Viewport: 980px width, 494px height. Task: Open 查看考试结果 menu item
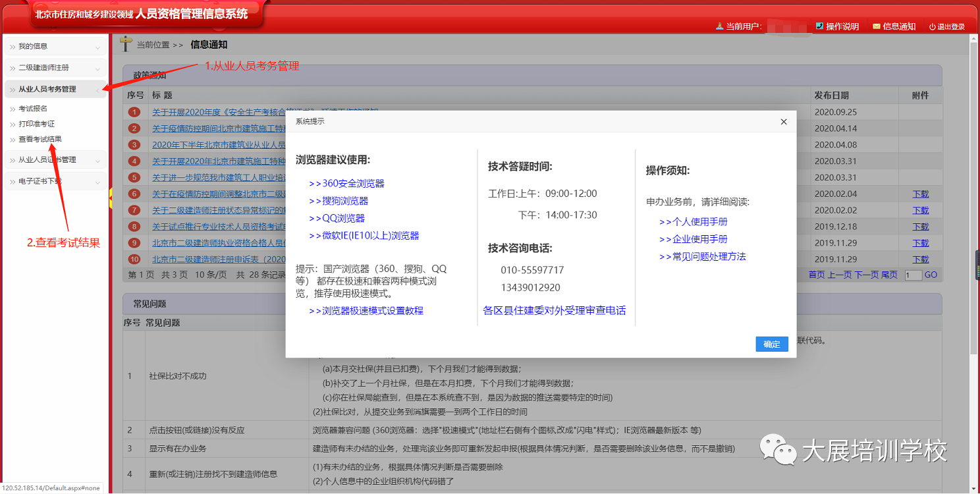40,139
